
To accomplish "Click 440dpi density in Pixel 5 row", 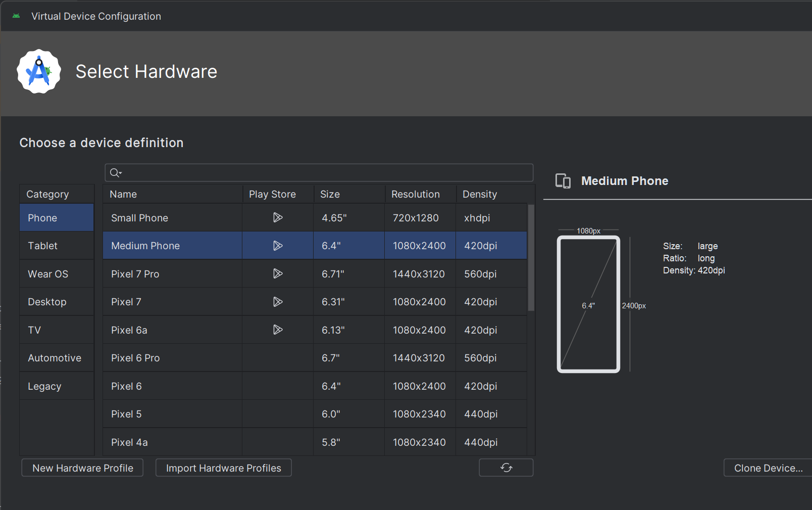I will [x=491, y=414].
